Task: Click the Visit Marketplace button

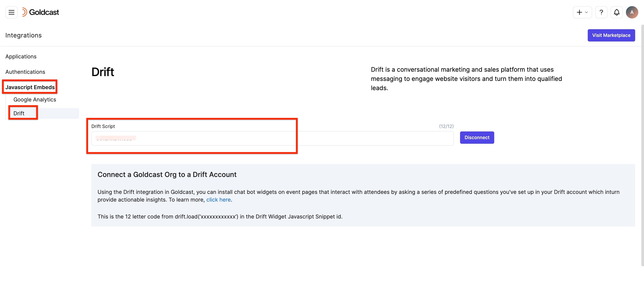Action: (611, 35)
